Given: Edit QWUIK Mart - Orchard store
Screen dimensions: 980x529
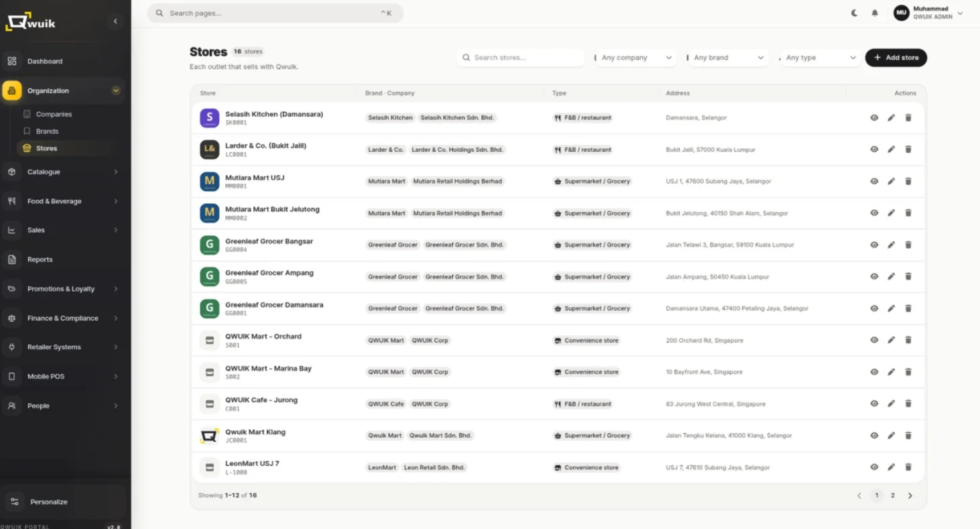Looking at the screenshot, I should (891, 340).
